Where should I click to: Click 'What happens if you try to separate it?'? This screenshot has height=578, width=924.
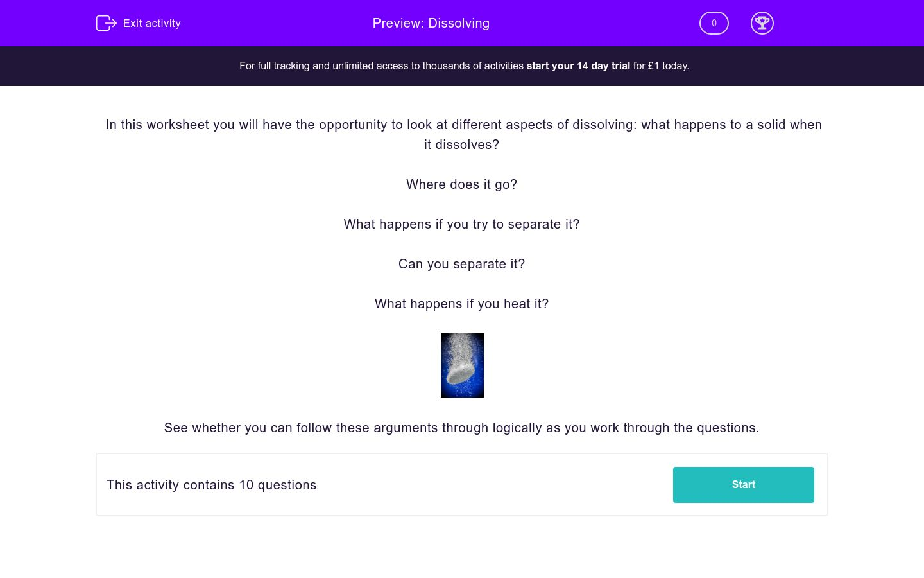coord(461,224)
